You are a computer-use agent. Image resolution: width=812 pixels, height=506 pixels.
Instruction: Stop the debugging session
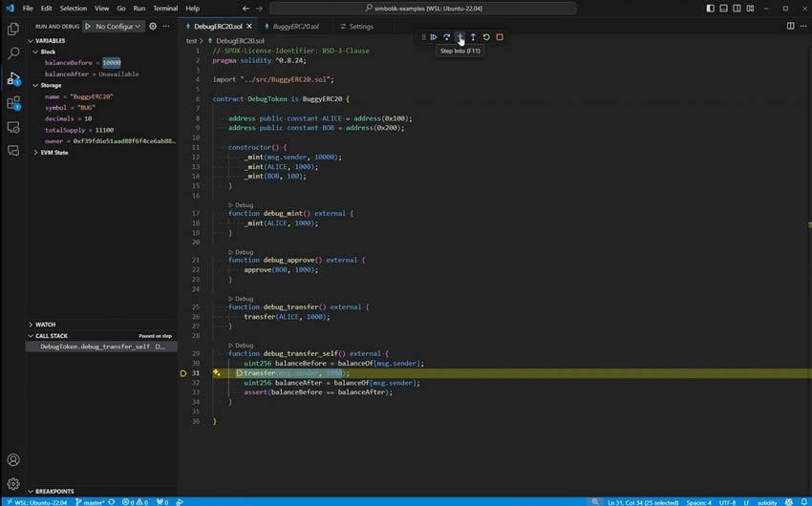coord(500,37)
